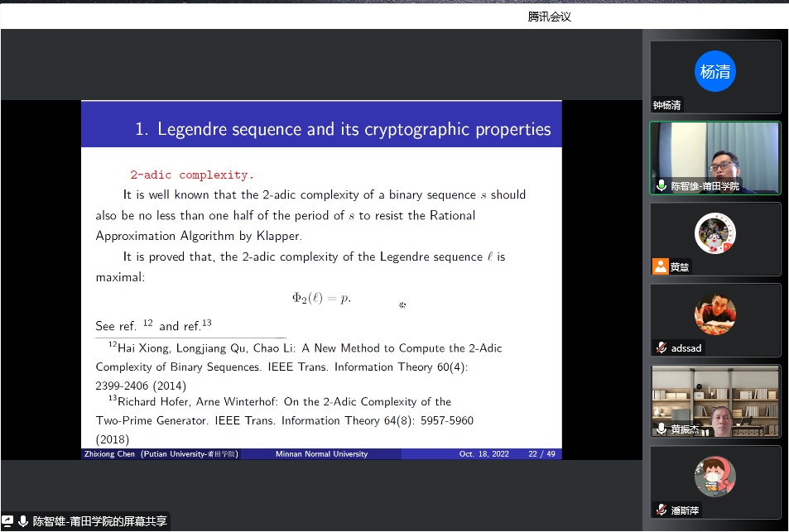The height and width of the screenshot is (532, 789).
Task: Click adssad's round profile avatar
Action: pyautogui.click(x=714, y=314)
